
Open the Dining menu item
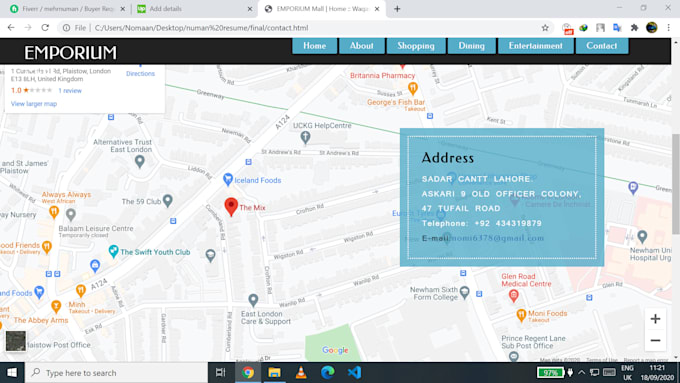[x=471, y=46]
